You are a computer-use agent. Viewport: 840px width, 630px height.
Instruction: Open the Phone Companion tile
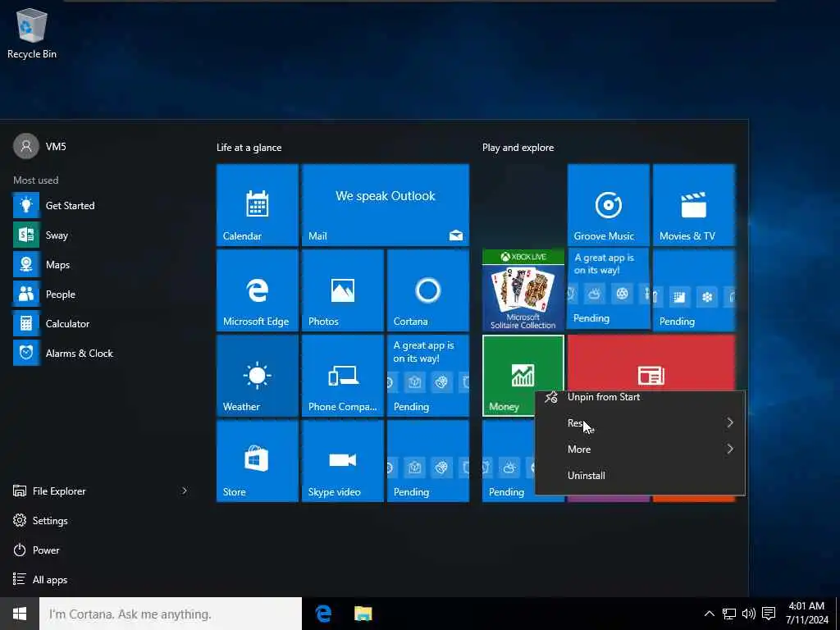[342, 376]
